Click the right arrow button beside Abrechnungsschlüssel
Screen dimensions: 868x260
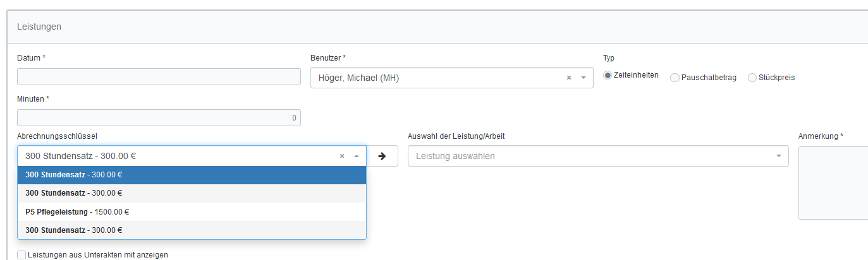pos(382,156)
